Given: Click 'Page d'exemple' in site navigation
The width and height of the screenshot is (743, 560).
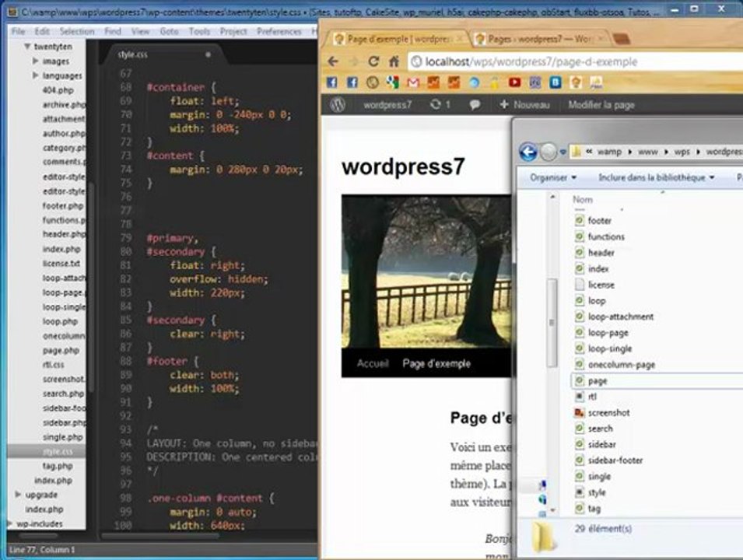Looking at the screenshot, I should click(436, 363).
